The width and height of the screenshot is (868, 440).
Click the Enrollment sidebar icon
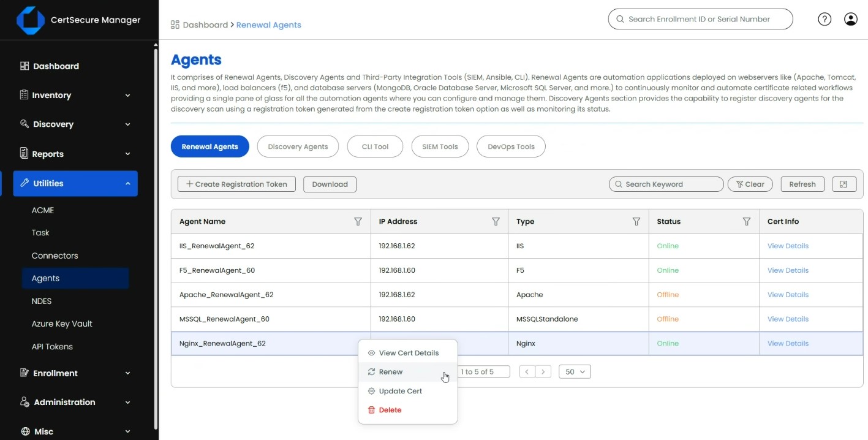25,373
